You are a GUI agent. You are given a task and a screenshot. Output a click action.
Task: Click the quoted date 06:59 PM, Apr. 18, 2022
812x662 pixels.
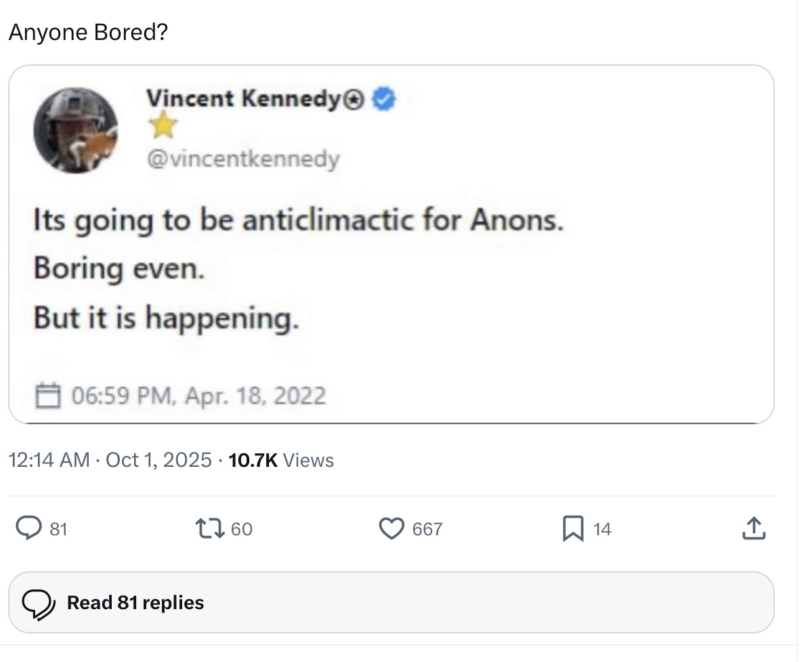point(198,395)
